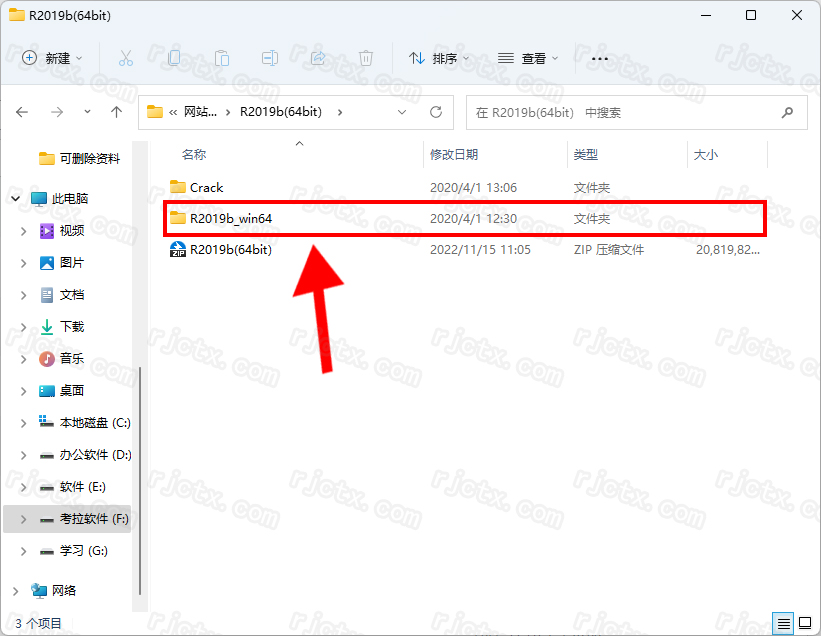This screenshot has width=821, height=636.
Task: Open the 查看 (View) menu
Action: tap(528, 59)
